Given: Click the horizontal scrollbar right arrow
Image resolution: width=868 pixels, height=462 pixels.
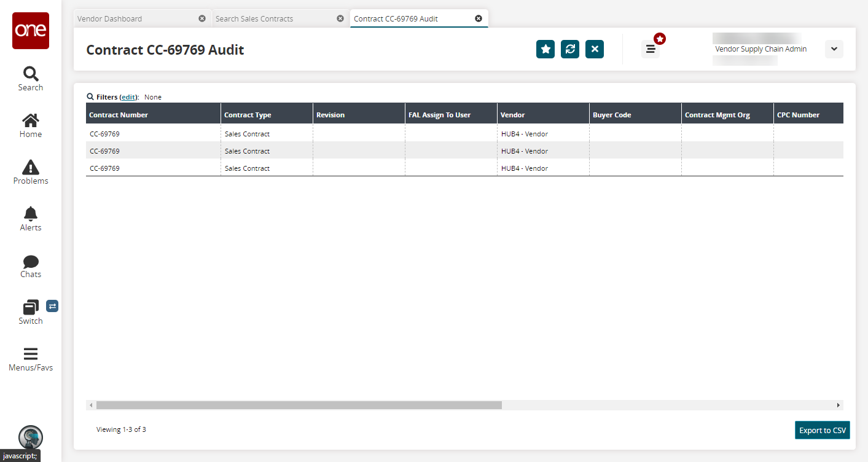Looking at the screenshot, I should point(838,405).
